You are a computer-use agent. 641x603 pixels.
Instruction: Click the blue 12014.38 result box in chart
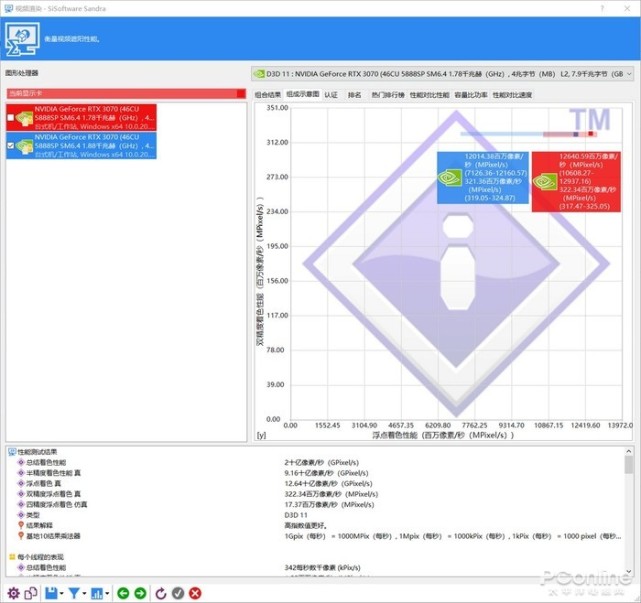(483, 177)
